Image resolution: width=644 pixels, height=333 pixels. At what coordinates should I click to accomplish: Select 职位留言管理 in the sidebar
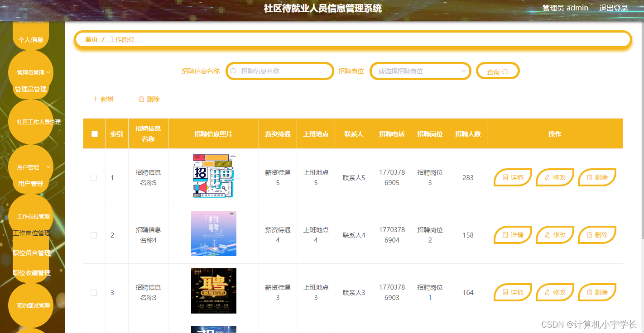click(31, 253)
